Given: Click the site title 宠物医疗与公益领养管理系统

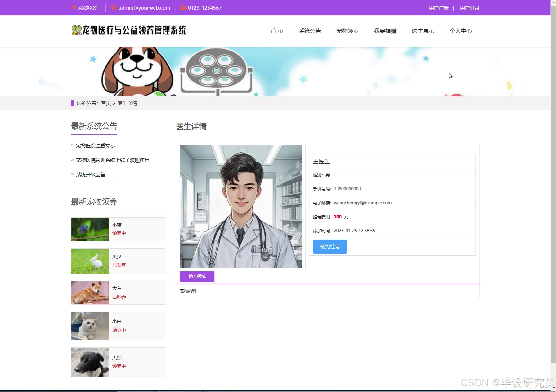Looking at the screenshot, I should (x=134, y=30).
